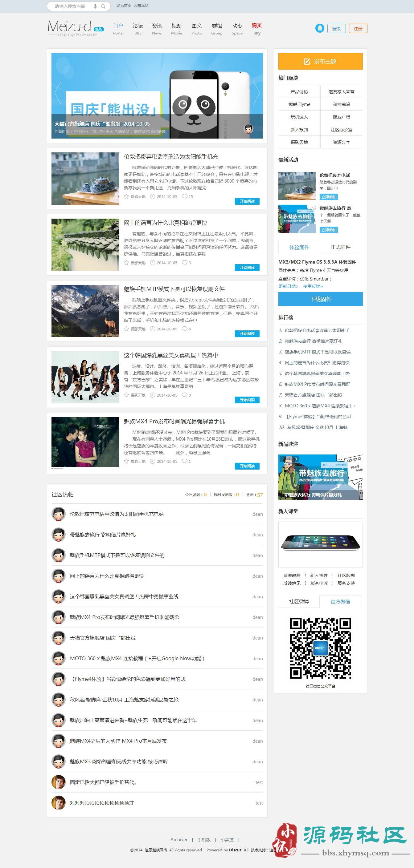Go to 资讯 News section
Image resolution: width=414 pixels, height=868 pixels.
pyautogui.click(x=157, y=29)
